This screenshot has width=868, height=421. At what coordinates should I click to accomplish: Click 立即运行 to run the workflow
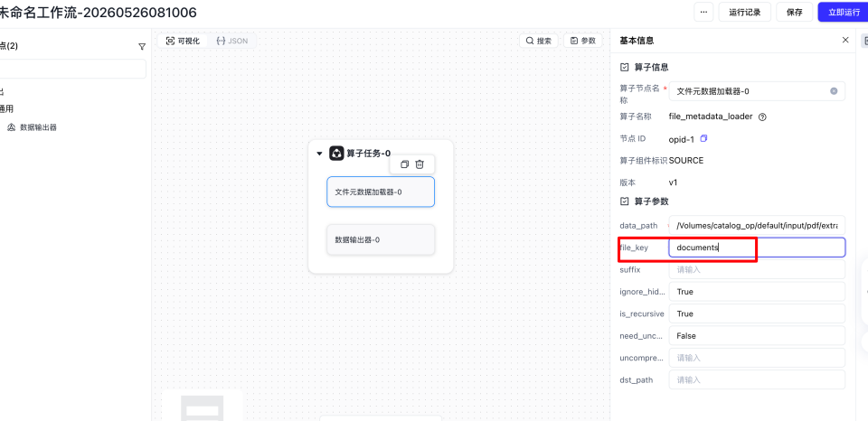pos(844,12)
